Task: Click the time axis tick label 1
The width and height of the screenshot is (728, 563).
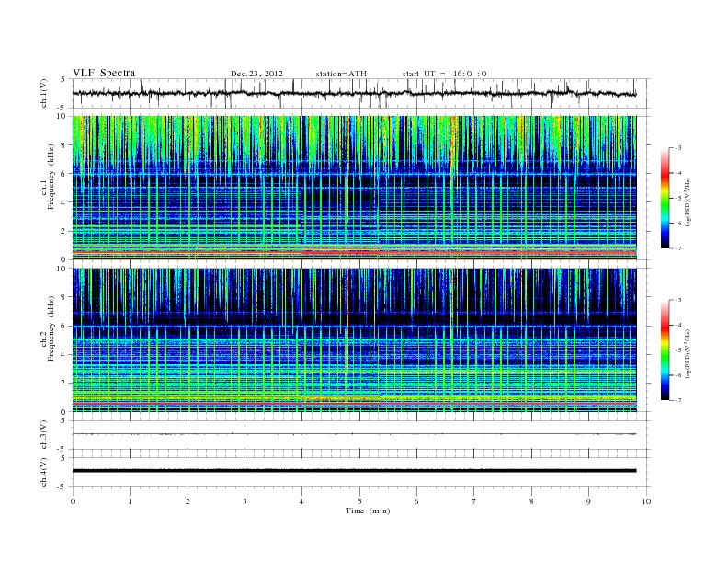Action: pyautogui.click(x=130, y=501)
